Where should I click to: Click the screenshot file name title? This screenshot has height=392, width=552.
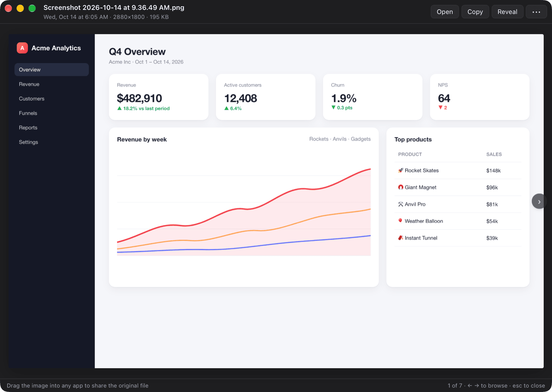[114, 8]
